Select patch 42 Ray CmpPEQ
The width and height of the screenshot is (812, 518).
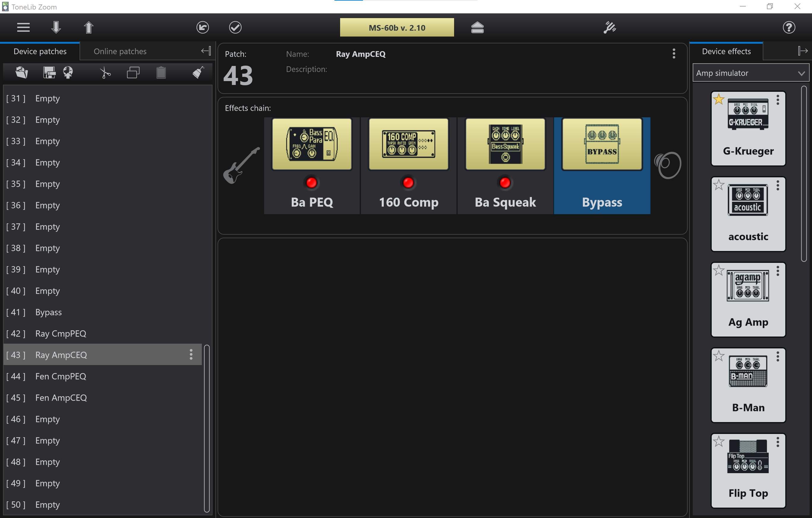102,334
